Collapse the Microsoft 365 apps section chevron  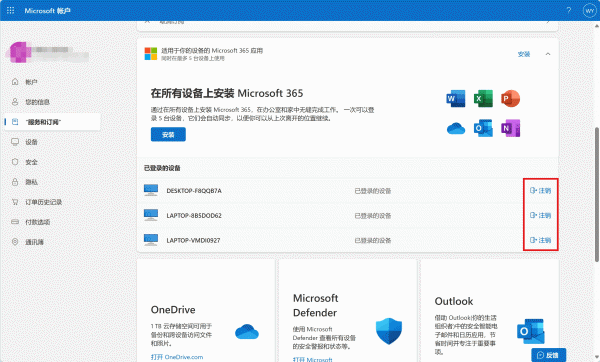548,54
